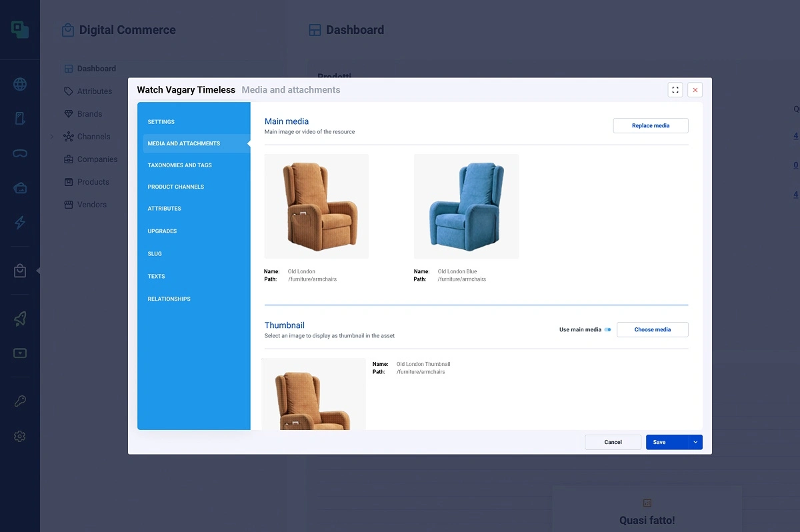The width and height of the screenshot is (800, 532).
Task: Open the rocket icon in left sidebar
Action: (20, 319)
